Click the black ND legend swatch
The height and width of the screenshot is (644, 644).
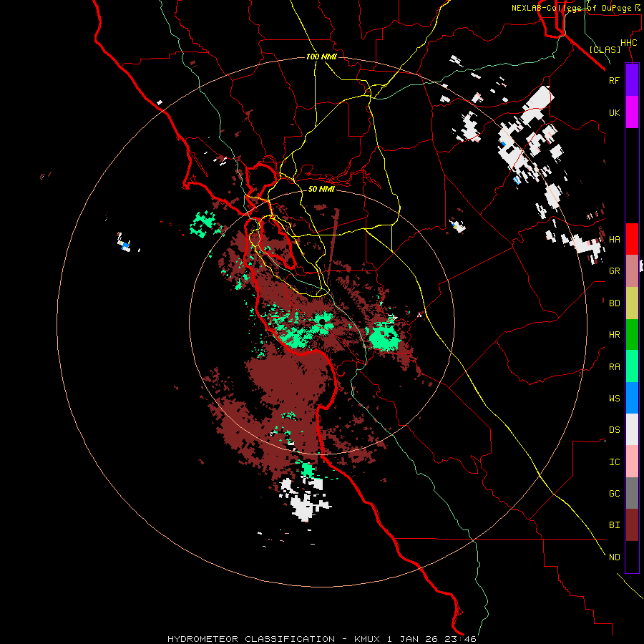pyautogui.click(x=632, y=557)
